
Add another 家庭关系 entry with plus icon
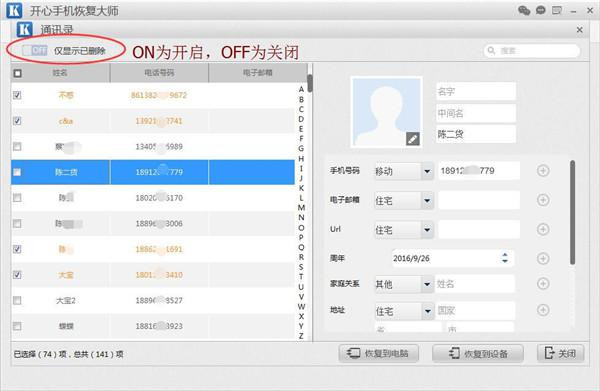click(x=543, y=283)
